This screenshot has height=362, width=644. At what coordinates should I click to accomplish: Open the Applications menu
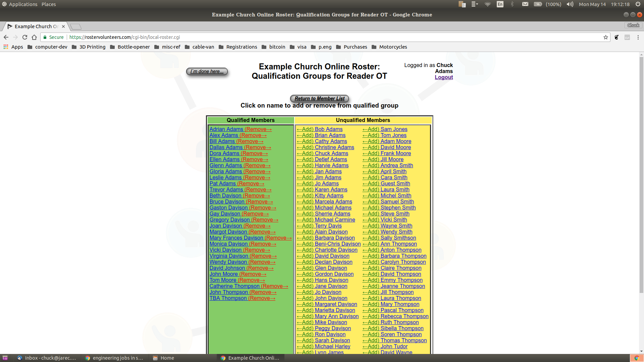20,4
